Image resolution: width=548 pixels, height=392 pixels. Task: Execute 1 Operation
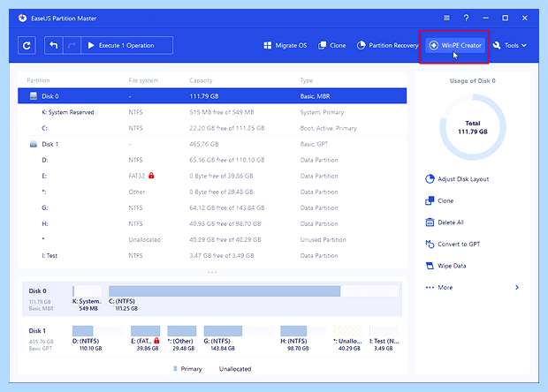pos(127,45)
